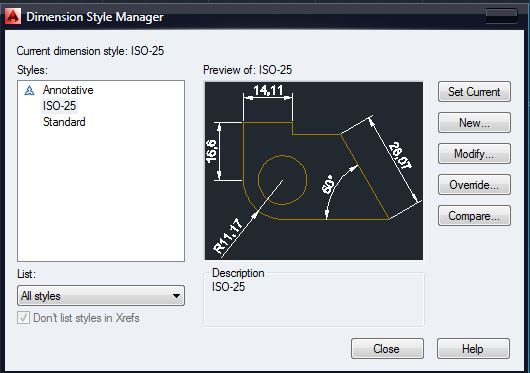Click empty area of the Styles list box
Image resolution: width=530 pixels, height=373 pixels.
(x=101, y=196)
